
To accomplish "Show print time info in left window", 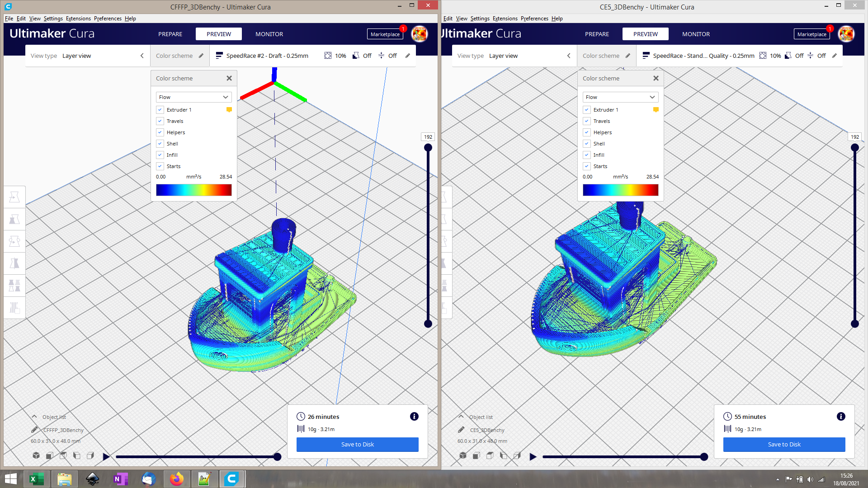I will click(414, 417).
